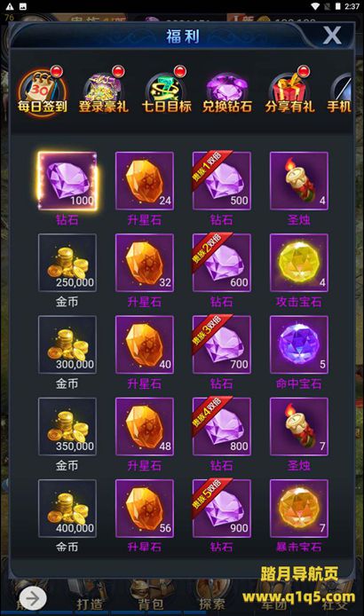
Task: Open the 背包 backpack menu below
Action: click(x=151, y=604)
